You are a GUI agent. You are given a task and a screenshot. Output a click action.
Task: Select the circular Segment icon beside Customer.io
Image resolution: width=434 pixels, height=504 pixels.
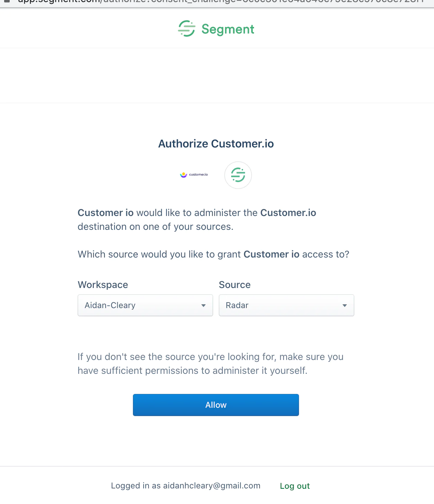(238, 175)
